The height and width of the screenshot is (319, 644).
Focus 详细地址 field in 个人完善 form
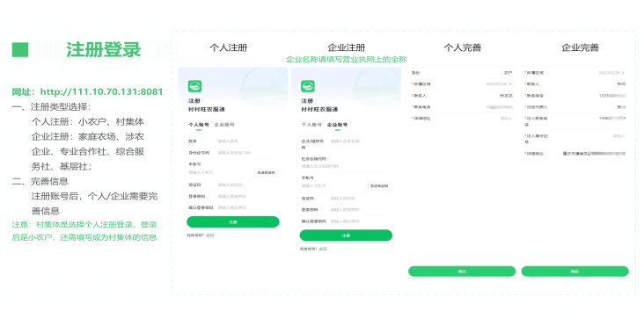(x=462, y=119)
